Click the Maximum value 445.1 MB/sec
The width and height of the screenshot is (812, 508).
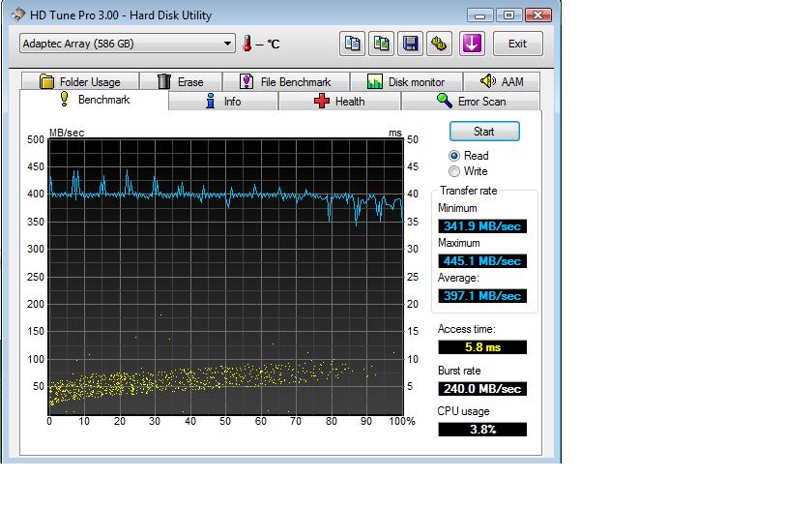click(x=482, y=260)
